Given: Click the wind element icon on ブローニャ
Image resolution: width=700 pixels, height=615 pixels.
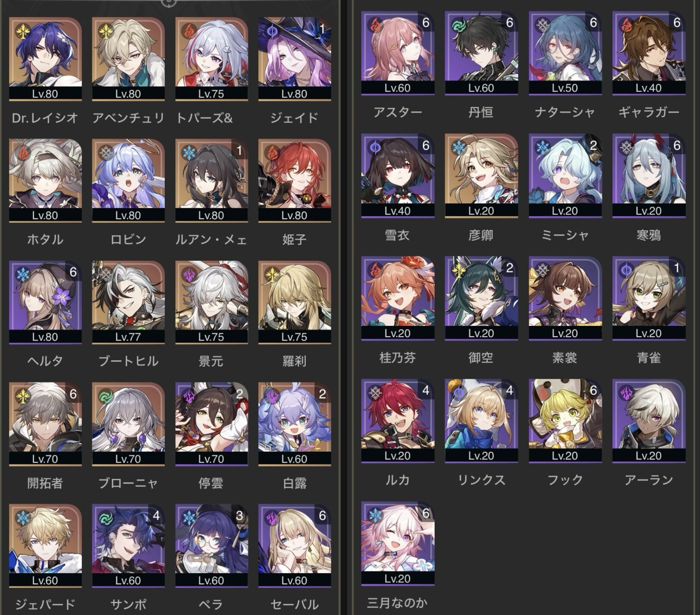Looking at the screenshot, I should point(105,396).
